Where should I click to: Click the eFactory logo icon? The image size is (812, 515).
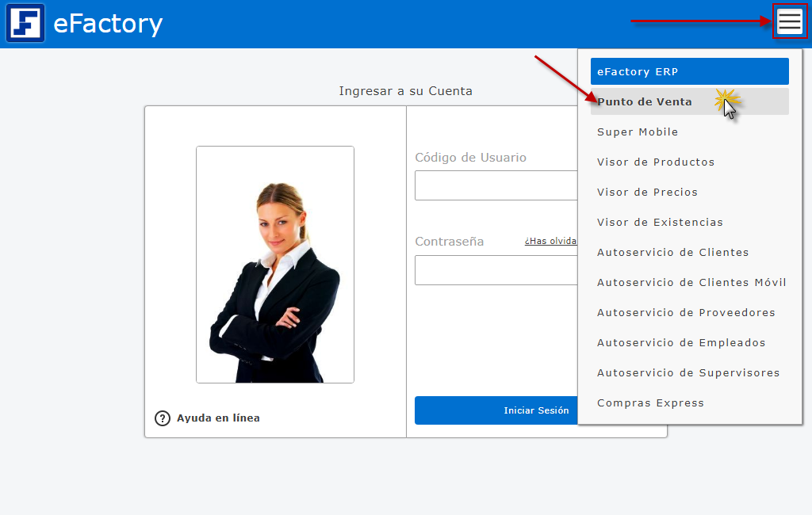[25, 23]
